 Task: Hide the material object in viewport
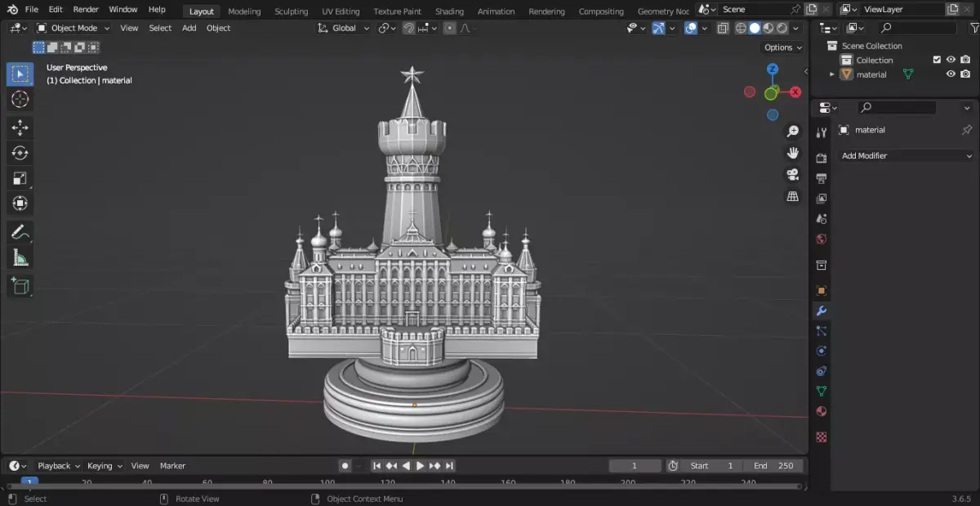coord(951,74)
